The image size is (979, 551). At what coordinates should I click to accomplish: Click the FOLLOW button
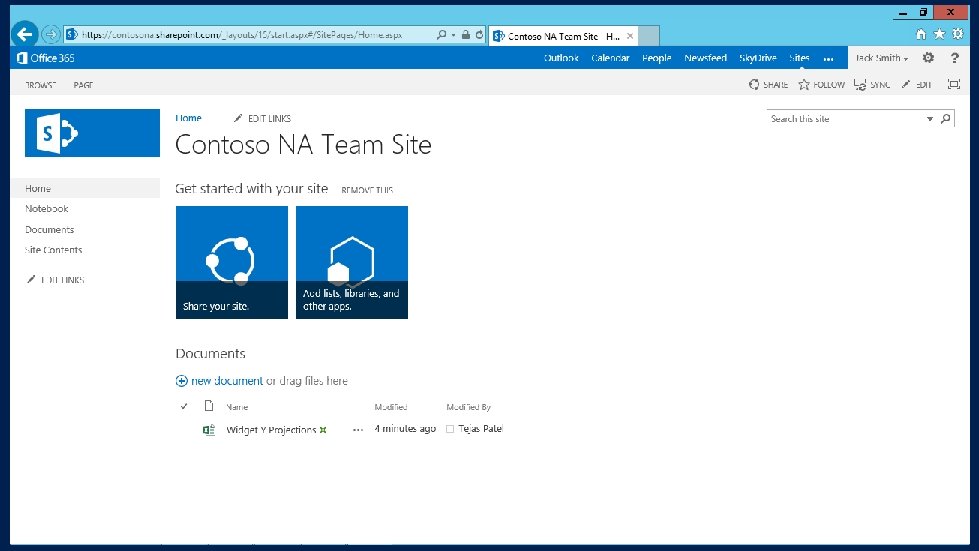(821, 84)
